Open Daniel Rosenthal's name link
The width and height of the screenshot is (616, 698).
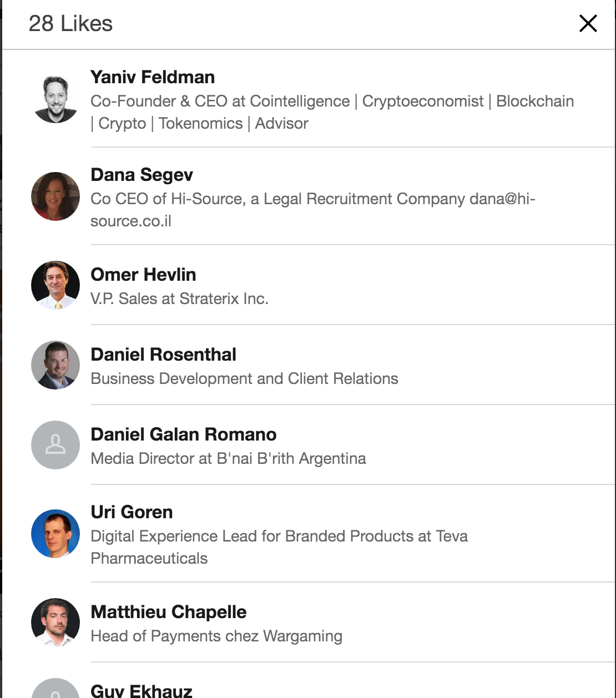[164, 355]
